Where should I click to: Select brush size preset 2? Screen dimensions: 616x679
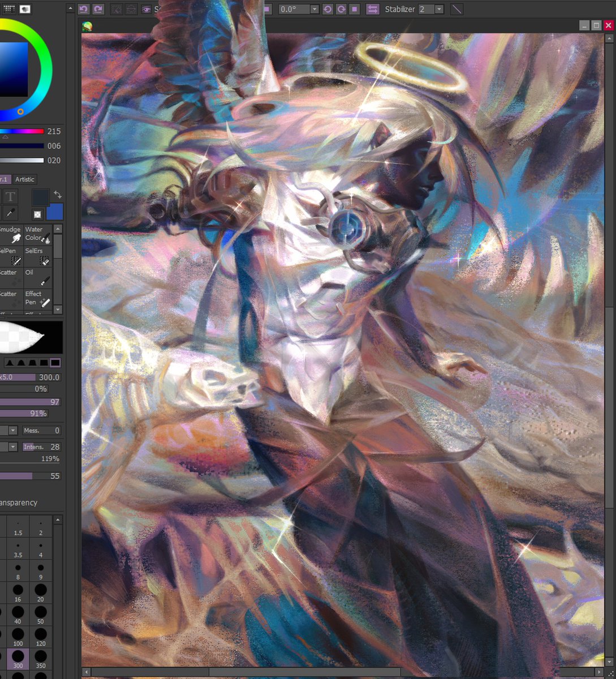41,527
